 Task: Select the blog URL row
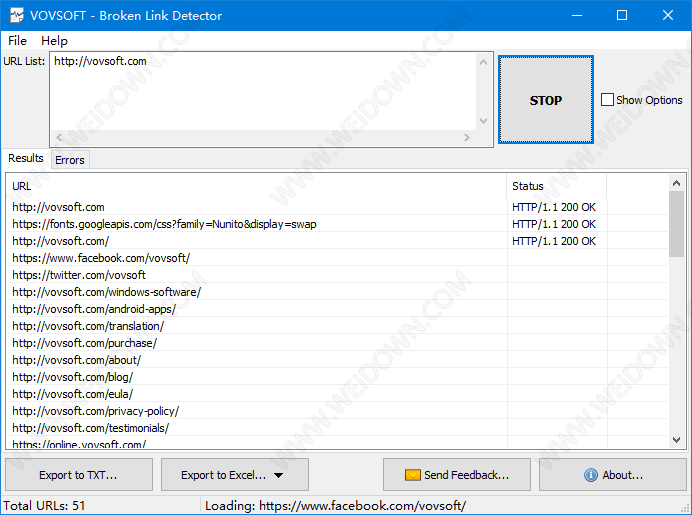[x=337, y=377]
